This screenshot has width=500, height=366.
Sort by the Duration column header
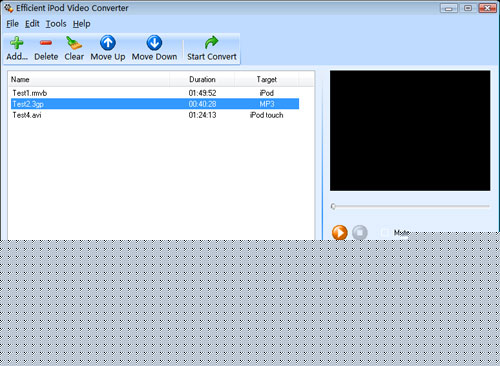click(x=202, y=79)
